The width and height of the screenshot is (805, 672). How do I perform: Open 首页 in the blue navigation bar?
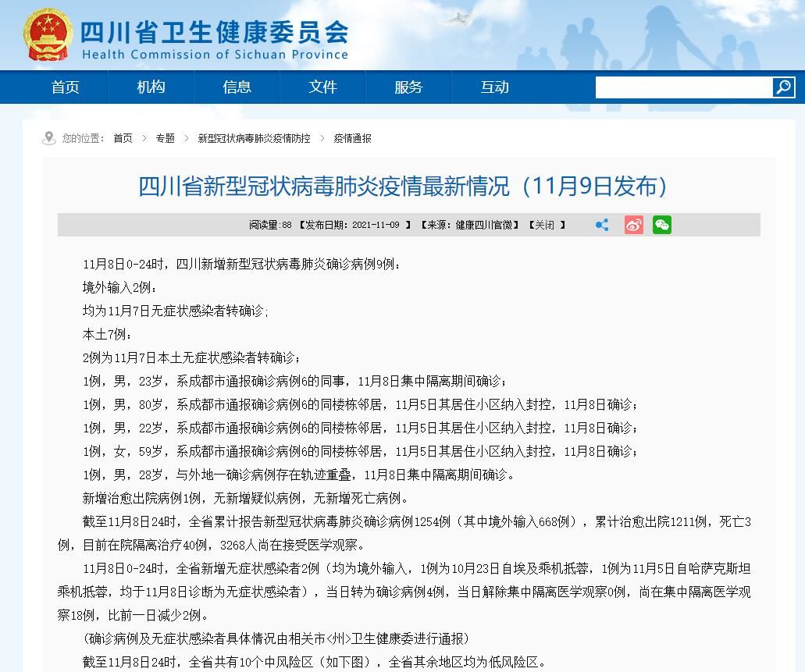tap(66, 87)
